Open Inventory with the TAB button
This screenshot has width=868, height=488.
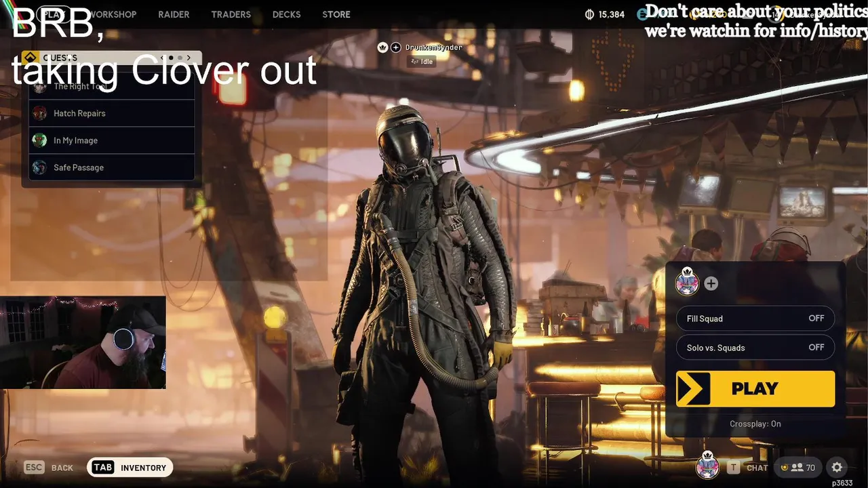(x=130, y=468)
